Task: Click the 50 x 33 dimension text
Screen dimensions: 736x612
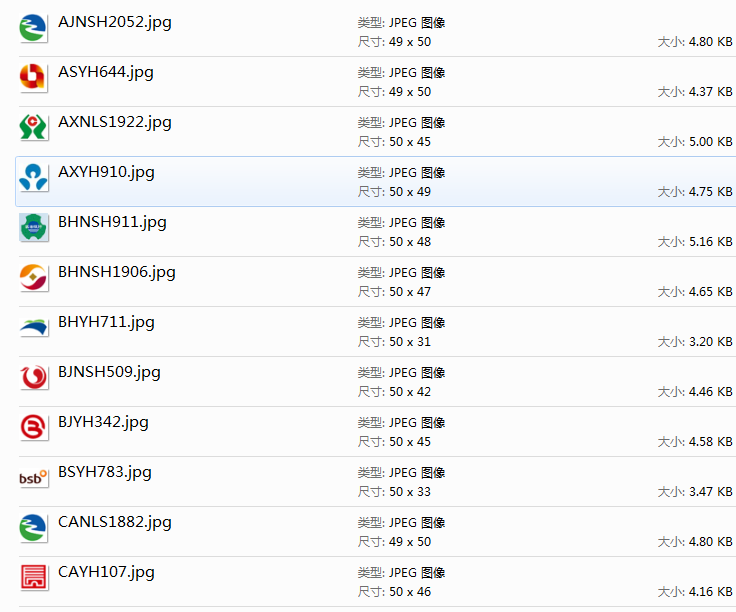Action: (x=410, y=492)
